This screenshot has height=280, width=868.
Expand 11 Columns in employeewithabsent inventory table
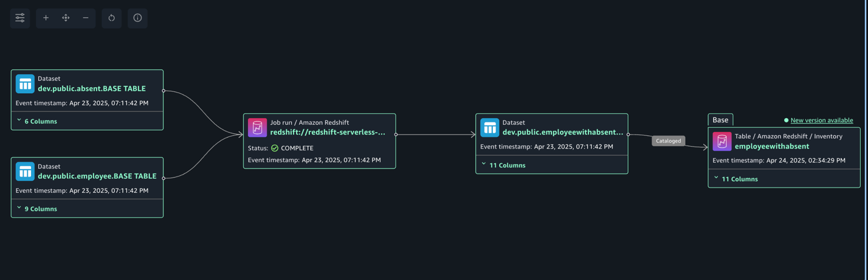tap(735, 179)
